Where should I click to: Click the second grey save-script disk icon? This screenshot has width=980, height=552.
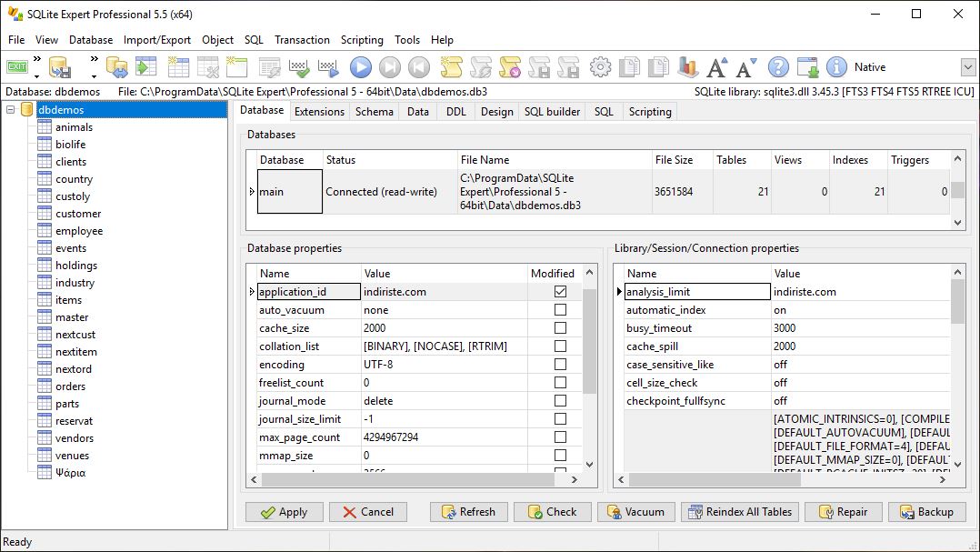[568, 67]
